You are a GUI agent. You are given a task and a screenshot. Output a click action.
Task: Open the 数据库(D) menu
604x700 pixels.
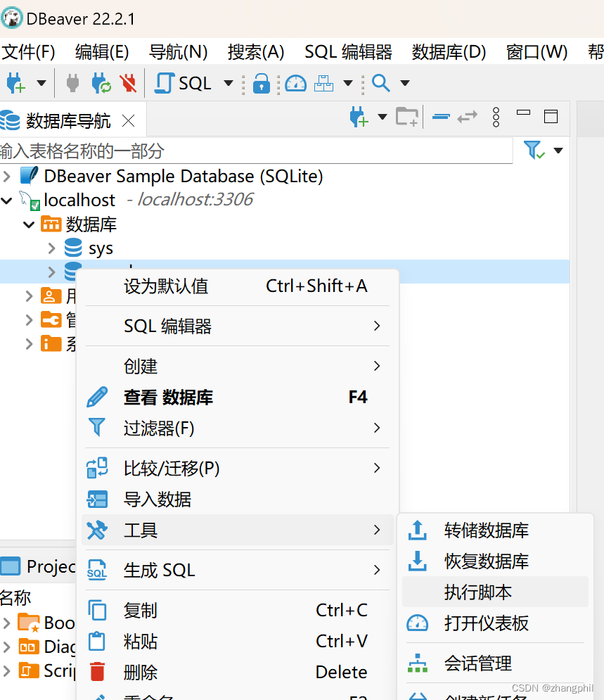(x=448, y=51)
